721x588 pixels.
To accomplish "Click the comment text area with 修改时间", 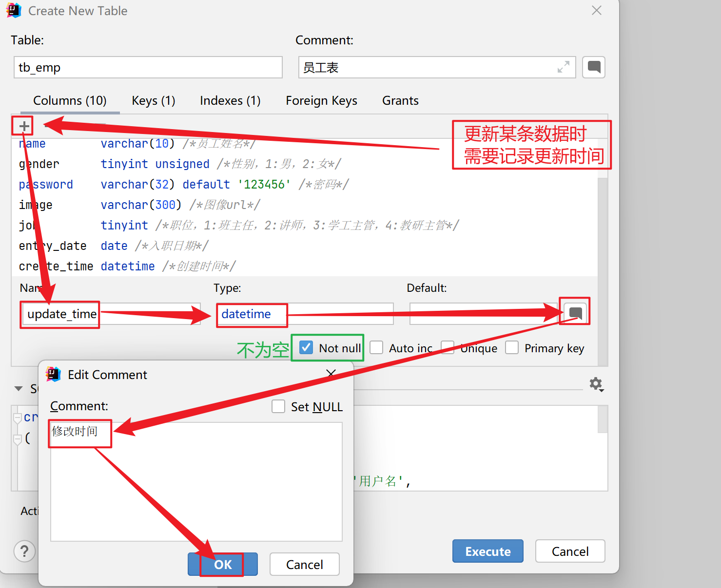I will (196, 481).
